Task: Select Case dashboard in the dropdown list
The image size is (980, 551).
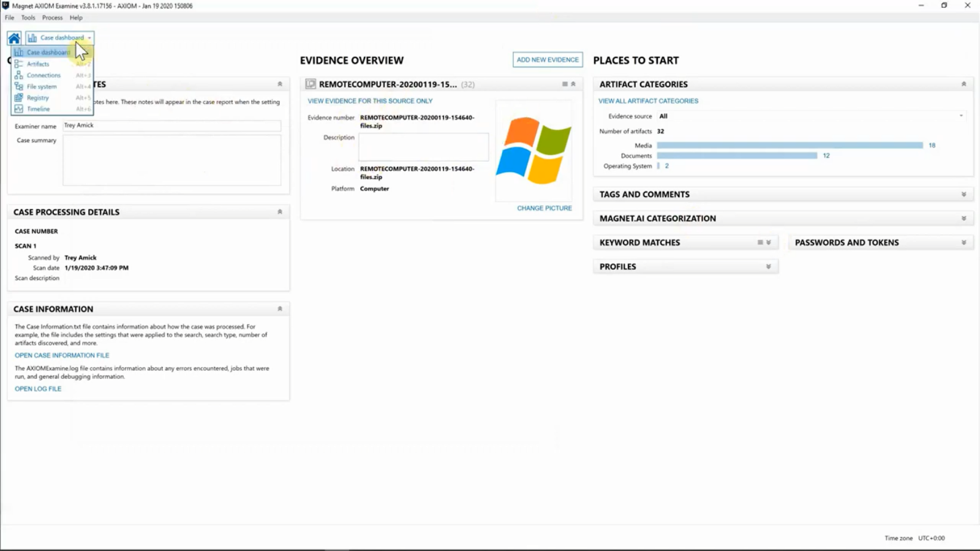Action: [x=52, y=53]
